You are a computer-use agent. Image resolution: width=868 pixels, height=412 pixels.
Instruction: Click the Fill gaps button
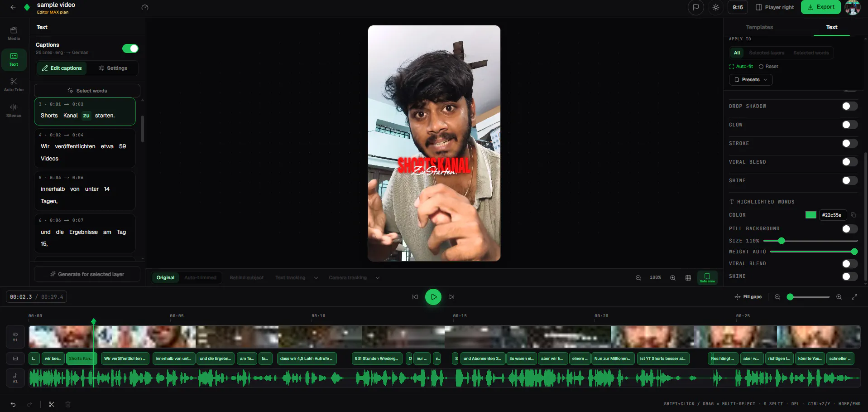pyautogui.click(x=748, y=297)
